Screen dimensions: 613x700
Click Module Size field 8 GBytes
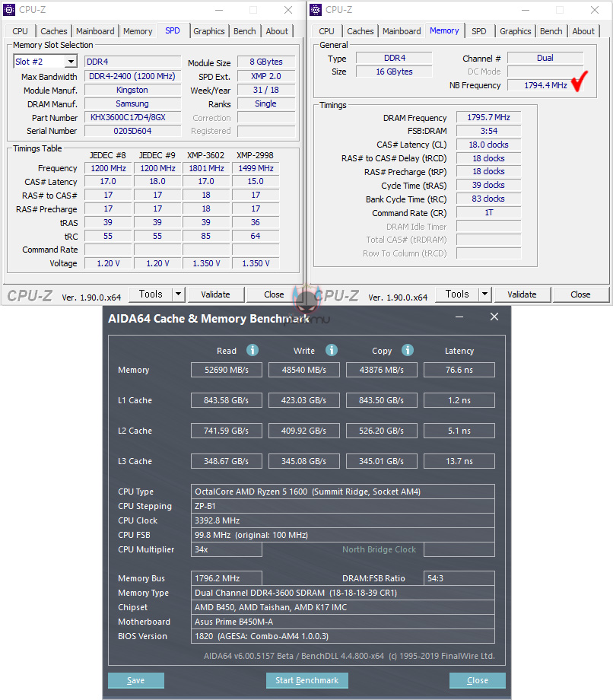[266, 62]
